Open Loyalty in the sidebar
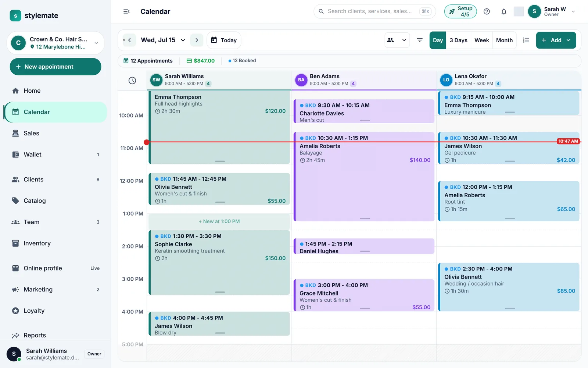 [55, 311]
